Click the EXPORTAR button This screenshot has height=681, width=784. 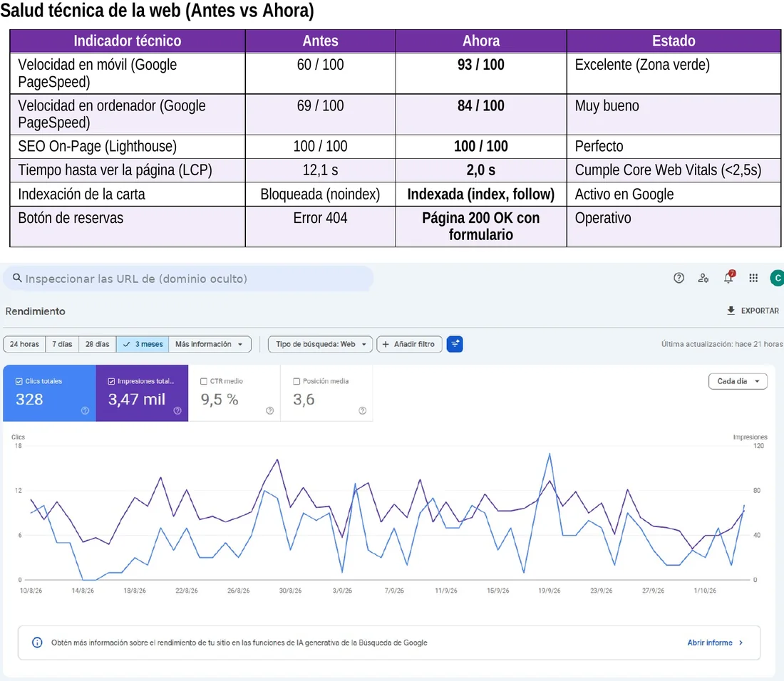click(x=753, y=311)
